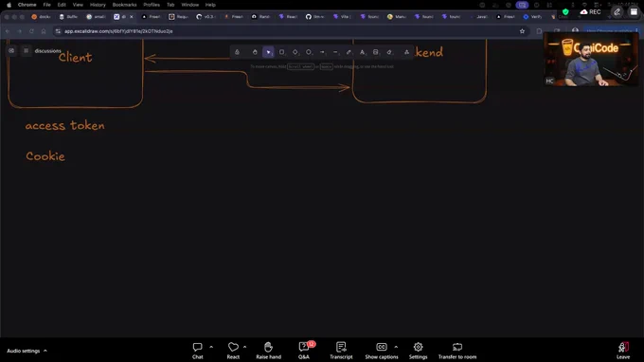This screenshot has height=362, width=644.
Task: Open the extra shapes tools menu
Action: [x=406, y=52]
